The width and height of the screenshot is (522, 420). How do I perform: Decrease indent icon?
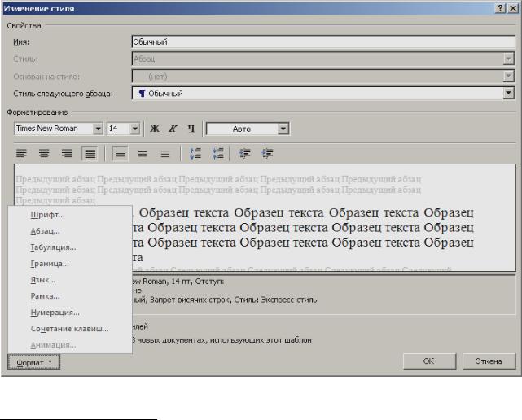pos(244,154)
